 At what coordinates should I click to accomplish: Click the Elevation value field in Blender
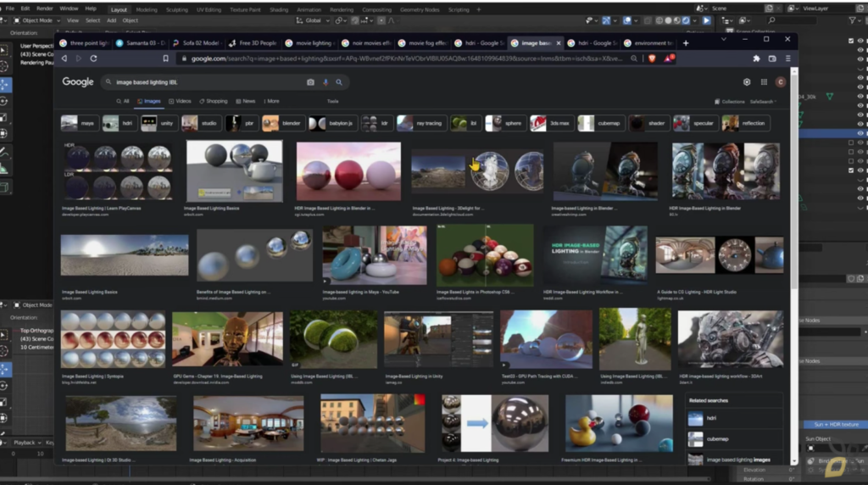(x=770, y=470)
